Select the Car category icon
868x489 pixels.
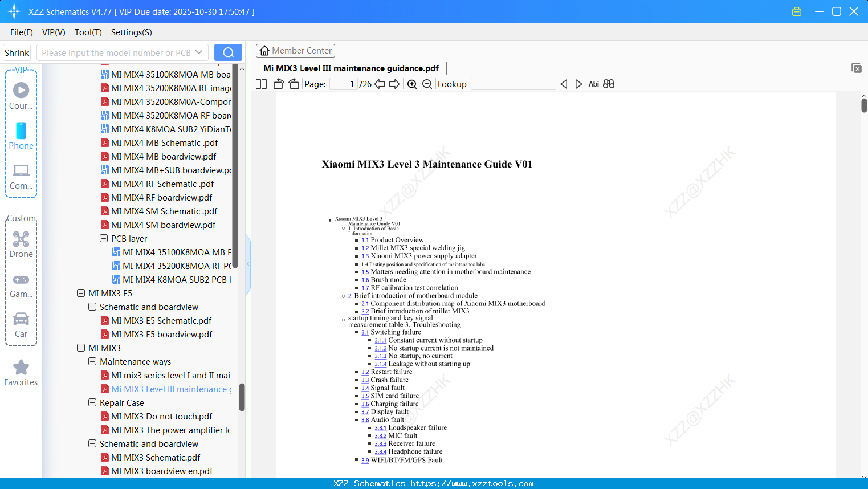21,319
